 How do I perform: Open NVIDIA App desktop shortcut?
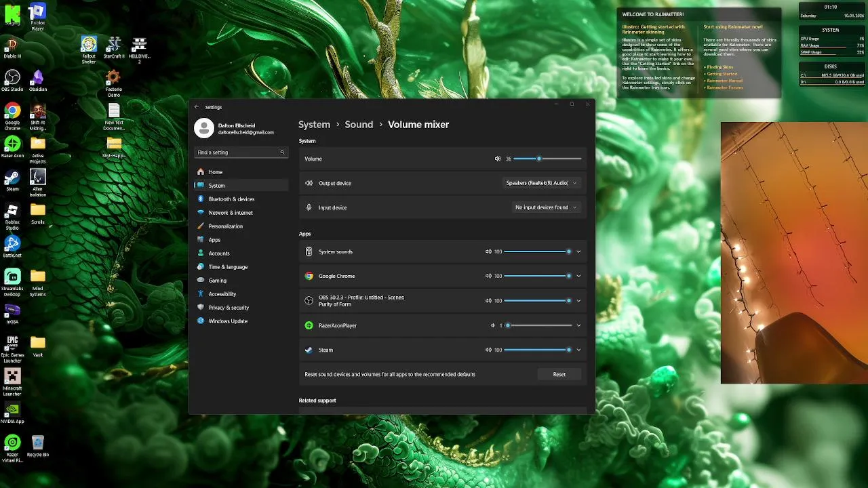pos(12,413)
